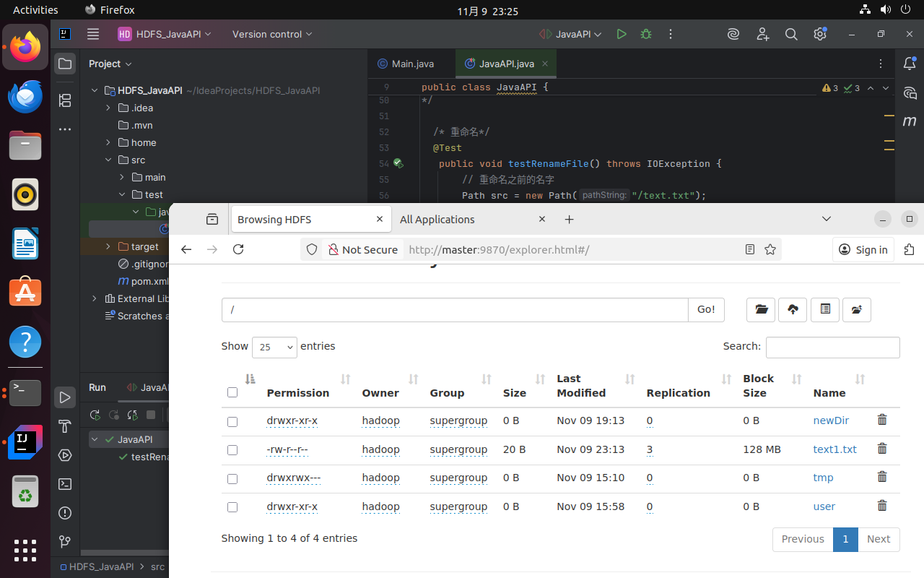924x578 pixels.
Task: Stop the running process in Run panel
Action: pos(151,415)
